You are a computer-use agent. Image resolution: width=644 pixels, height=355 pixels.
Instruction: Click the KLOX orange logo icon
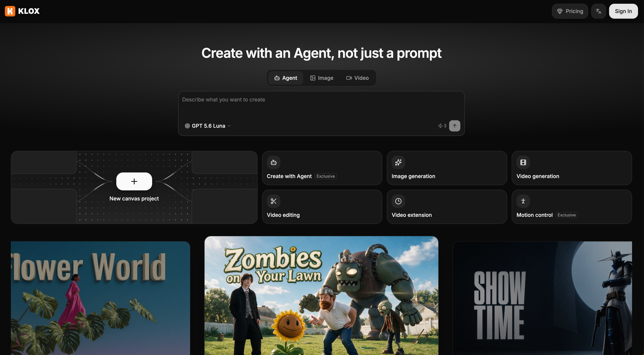click(x=10, y=11)
